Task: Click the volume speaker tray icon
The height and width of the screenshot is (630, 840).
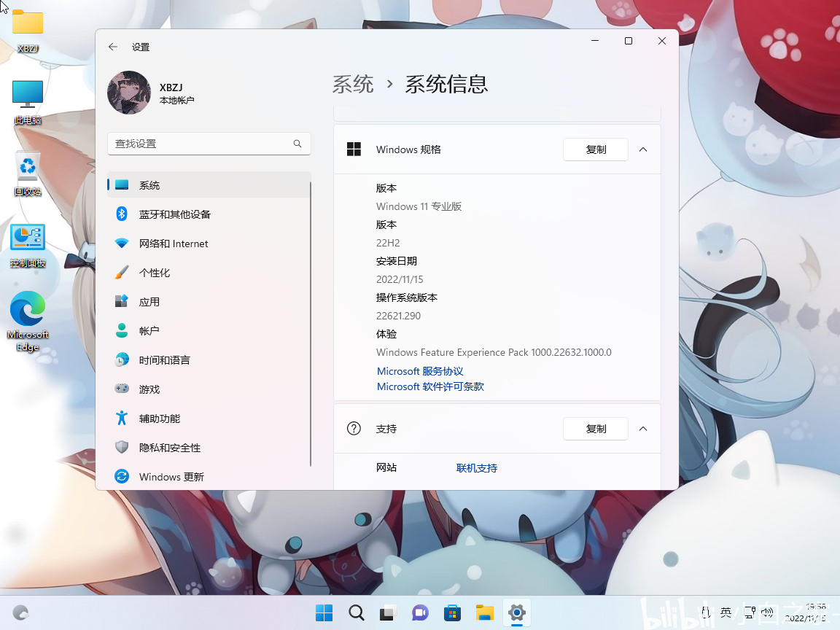Action: click(767, 612)
